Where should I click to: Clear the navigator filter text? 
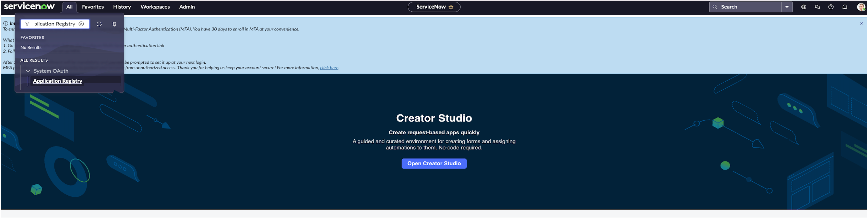click(x=81, y=24)
